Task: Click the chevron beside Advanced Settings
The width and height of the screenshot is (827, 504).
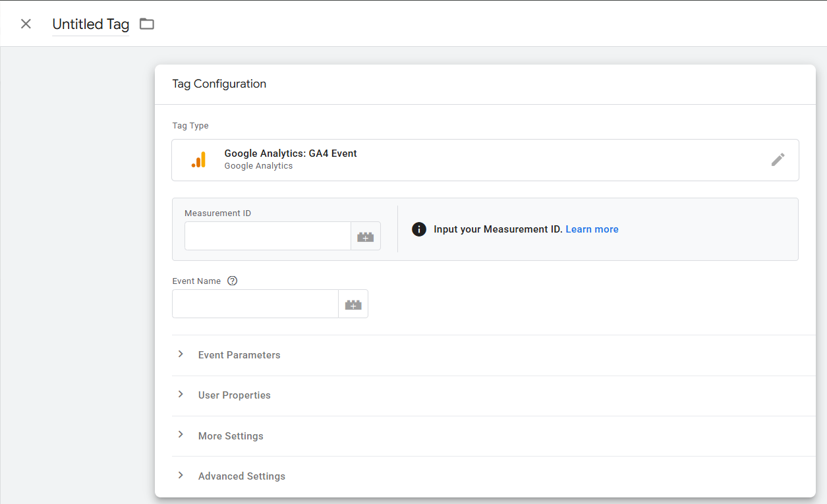Action: coord(181,476)
